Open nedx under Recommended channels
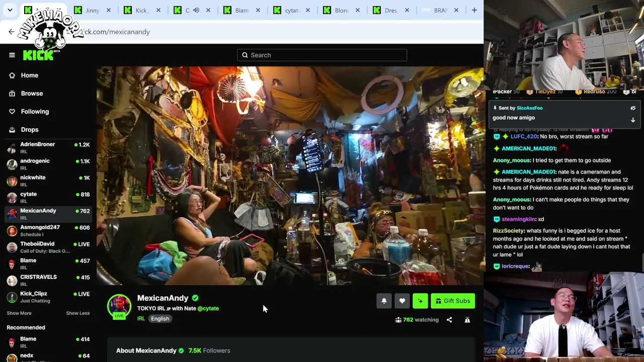This screenshot has width=644, height=362. coord(48,358)
